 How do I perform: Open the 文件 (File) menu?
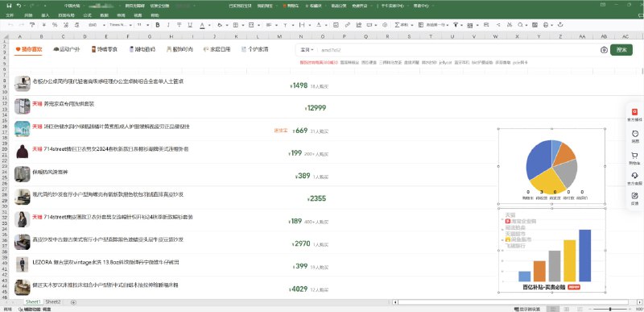pos(10,15)
